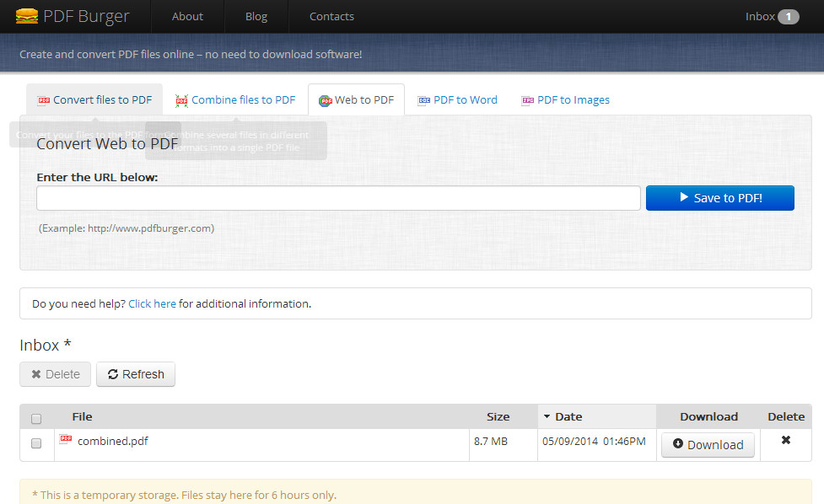Click the Download column header
Image resolution: width=824 pixels, height=504 pixels.
(709, 417)
